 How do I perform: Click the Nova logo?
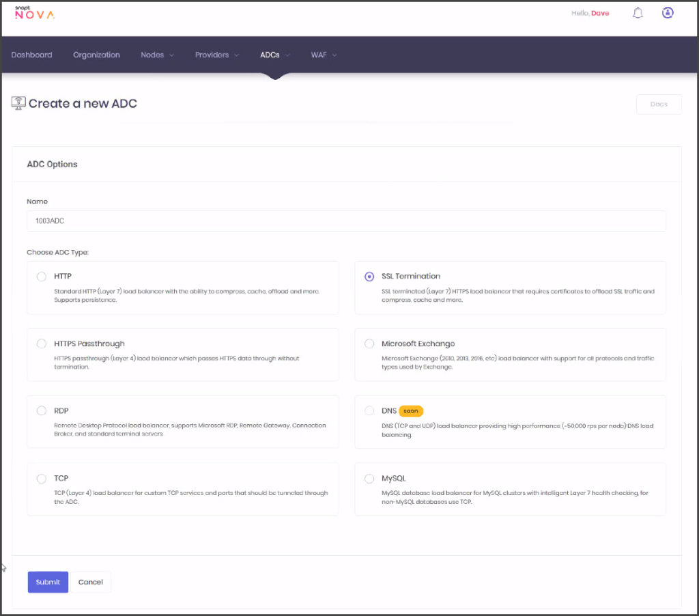click(x=35, y=12)
